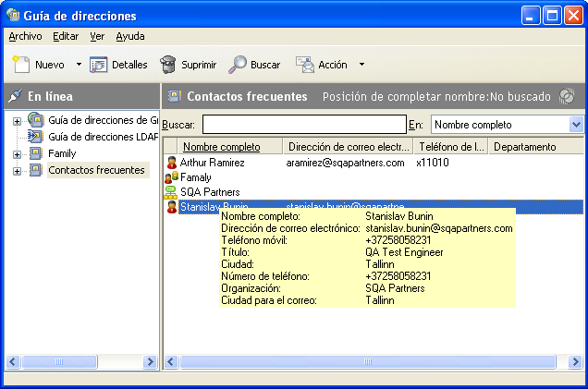Click into the Buscar search field
Image resolution: width=588 pixels, height=389 pixels.
click(304, 124)
